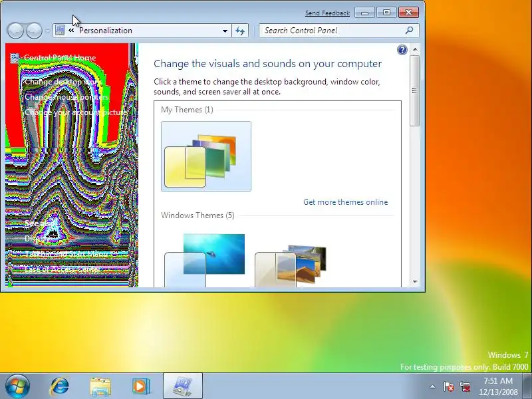Click the Windows Start orb
532x399 pixels.
coord(17,386)
